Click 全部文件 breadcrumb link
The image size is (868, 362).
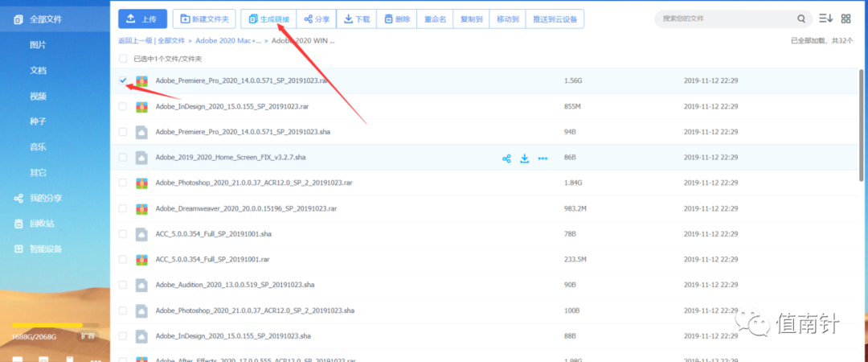pos(171,40)
